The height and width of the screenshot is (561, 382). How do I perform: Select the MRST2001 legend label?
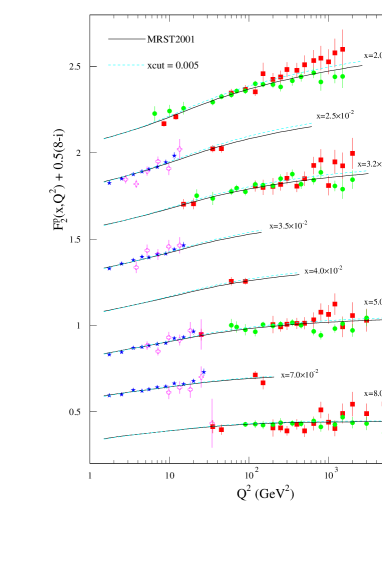click(x=171, y=39)
